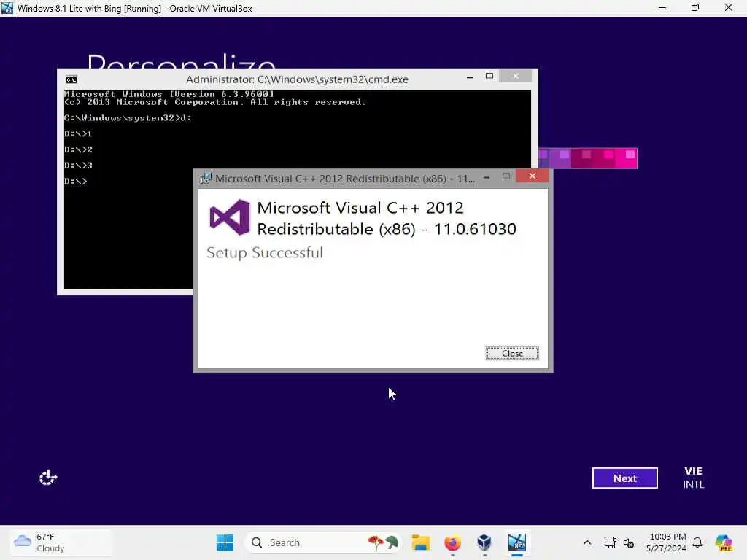The image size is (747, 560).
Task: Close the Oracle VM VirtualBox window
Action: pos(729,8)
